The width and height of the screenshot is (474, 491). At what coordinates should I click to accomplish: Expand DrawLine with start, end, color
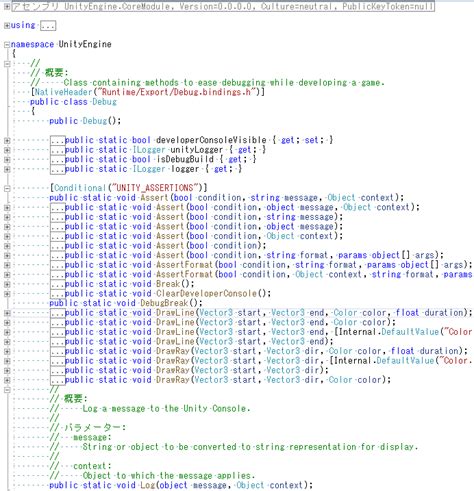tap(7, 323)
